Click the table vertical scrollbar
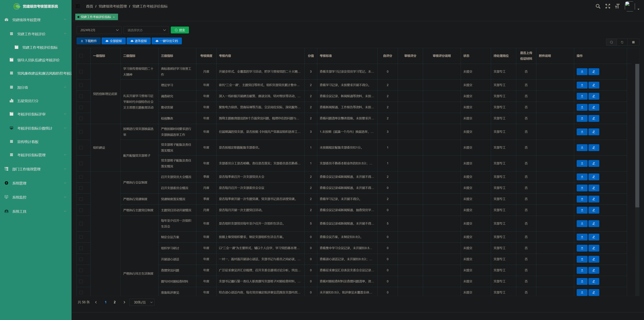This screenshot has width=644, height=320. click(637, 135)
